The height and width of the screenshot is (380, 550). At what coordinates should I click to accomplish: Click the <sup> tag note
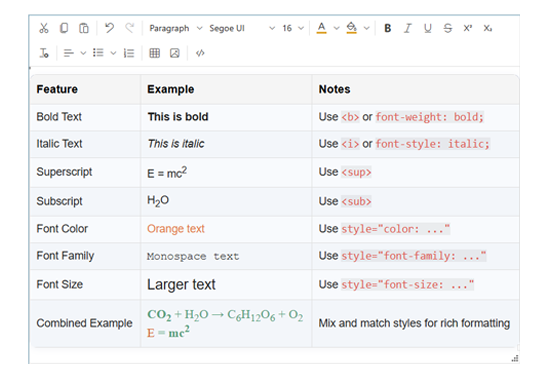point(356,172)
